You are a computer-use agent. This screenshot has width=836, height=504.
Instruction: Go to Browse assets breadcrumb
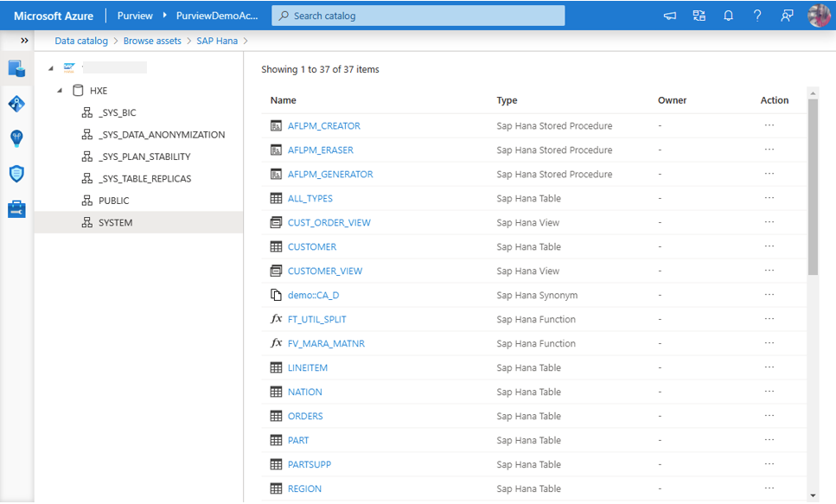pyautogui.click(x=152, y=41)
